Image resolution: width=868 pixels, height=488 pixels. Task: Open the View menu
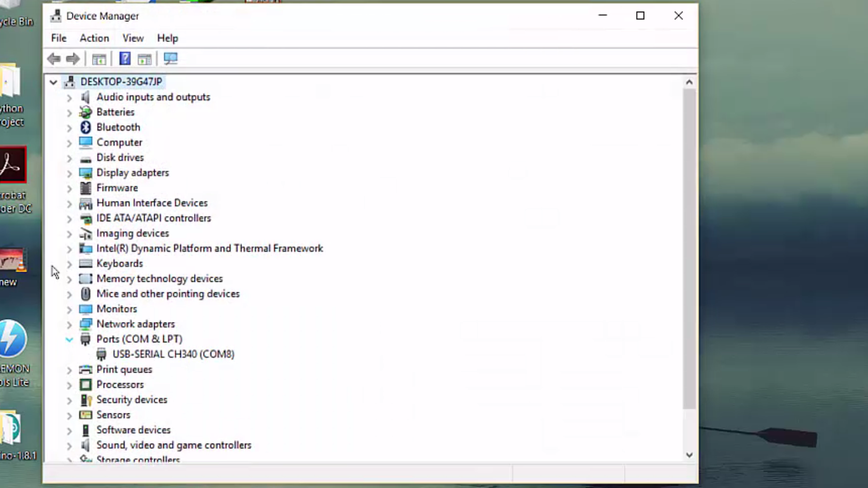click(132, 38)
